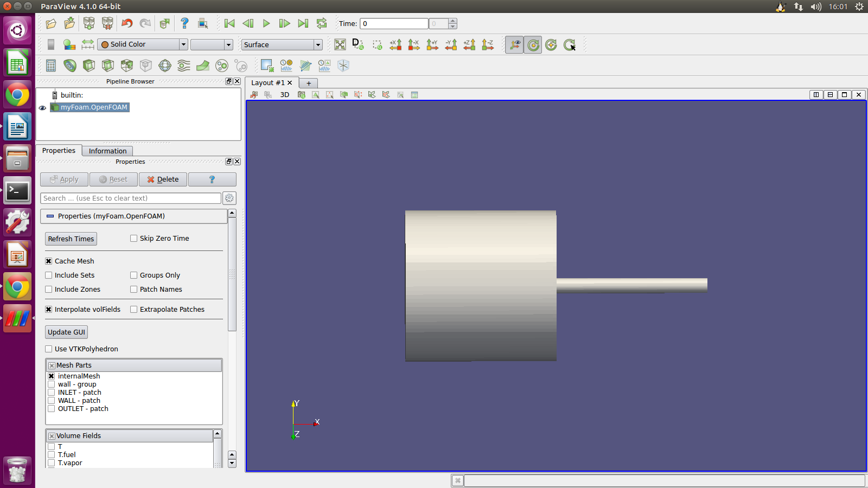Open Ubuntu Dash home in launcher

17,30
